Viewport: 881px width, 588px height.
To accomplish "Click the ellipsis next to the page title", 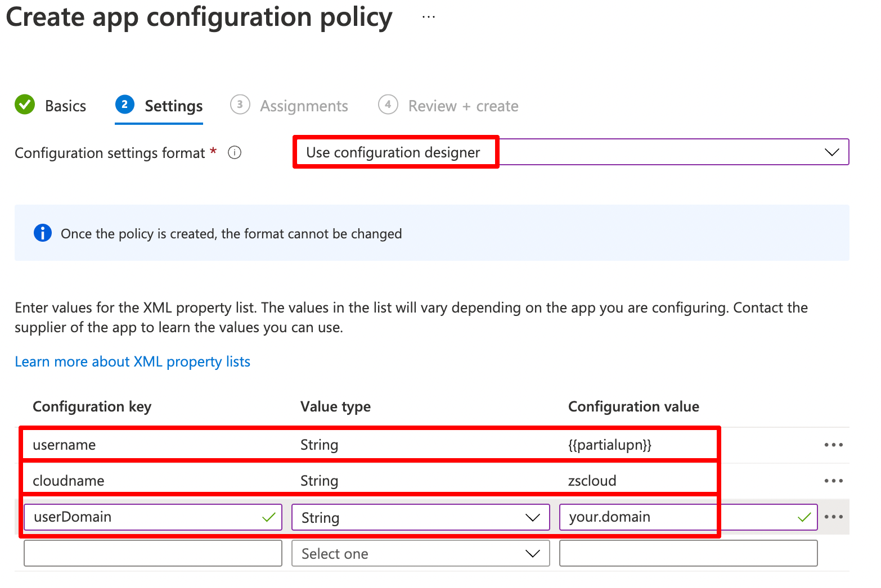I will pyautogui.click(x=428, y=16).
